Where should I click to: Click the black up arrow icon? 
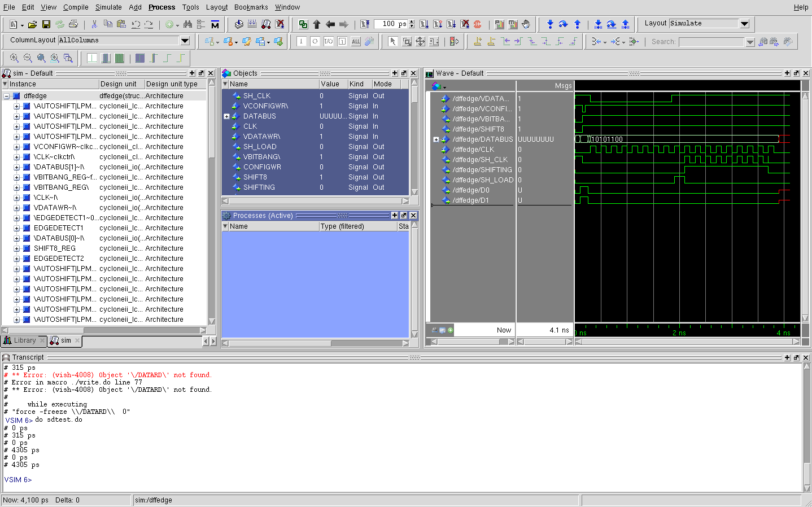[x=317, y=24]
